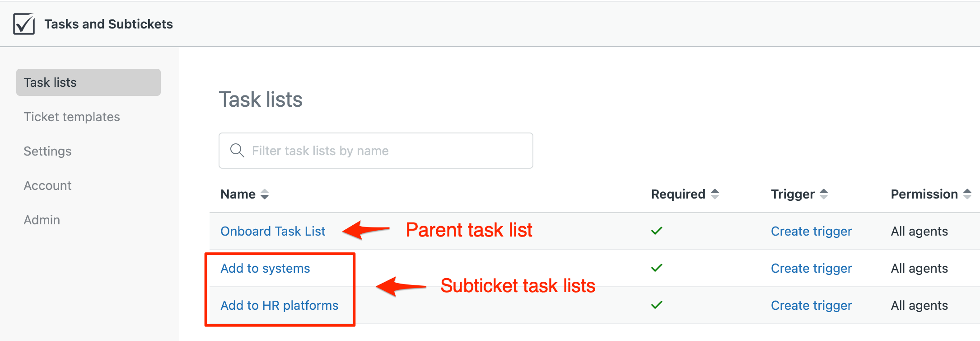Open the Account sidebar section

point(47,185)
